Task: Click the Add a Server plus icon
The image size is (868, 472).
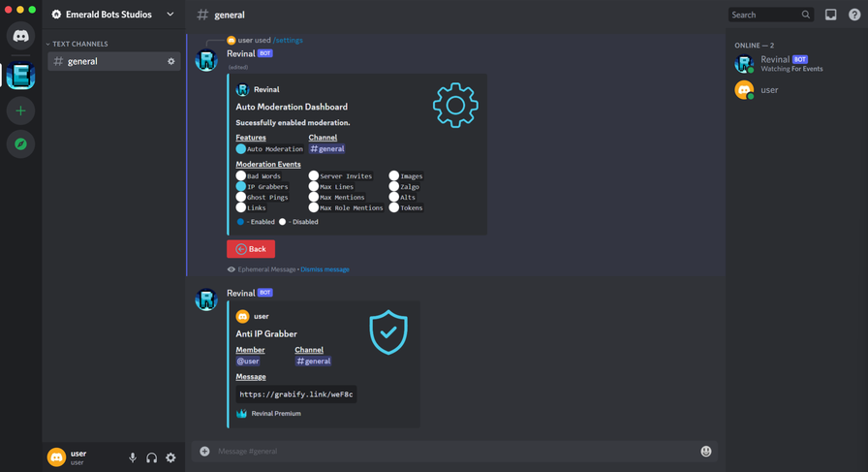Action: tap(20, 110)
